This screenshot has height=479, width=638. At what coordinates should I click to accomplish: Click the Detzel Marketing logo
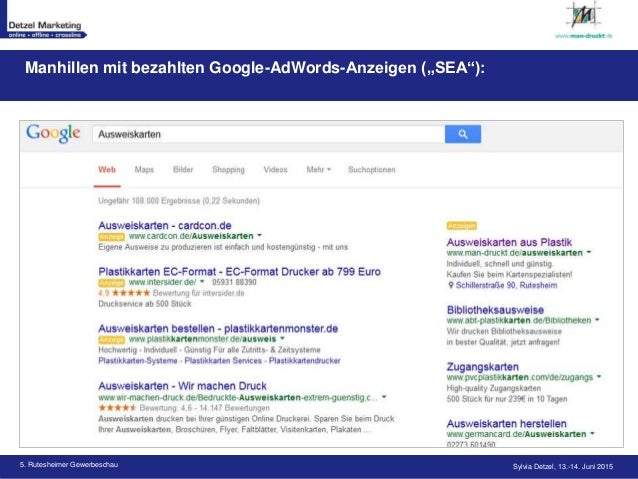tap(44, 29)
